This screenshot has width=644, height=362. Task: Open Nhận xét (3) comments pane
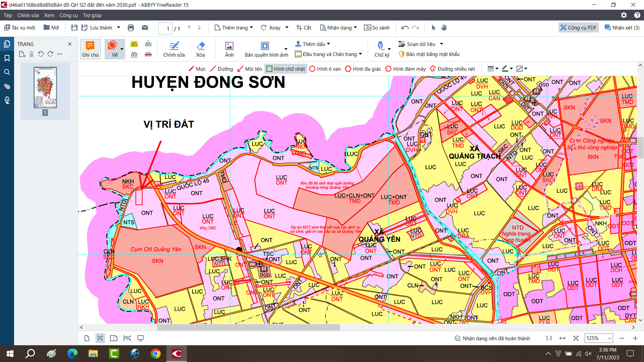point(622,28)
